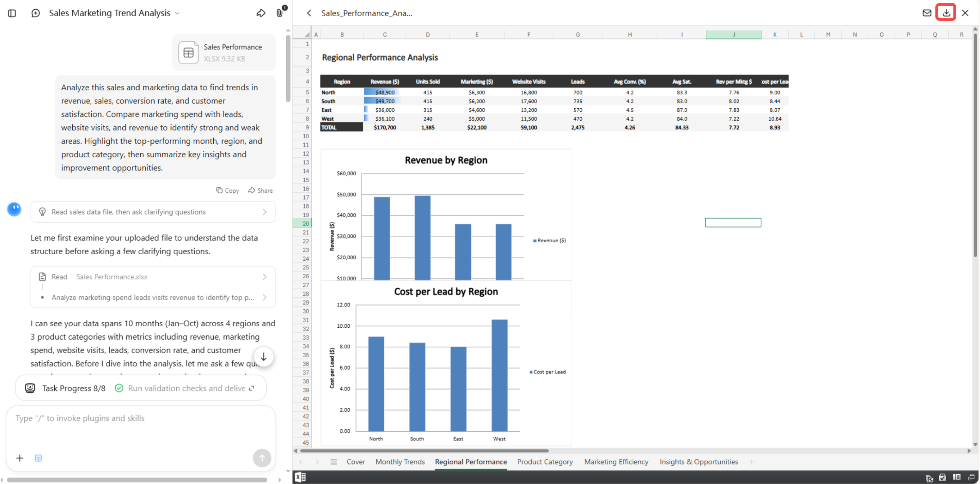
Task: Click the Task Progress robot icon
Action: 30,388
